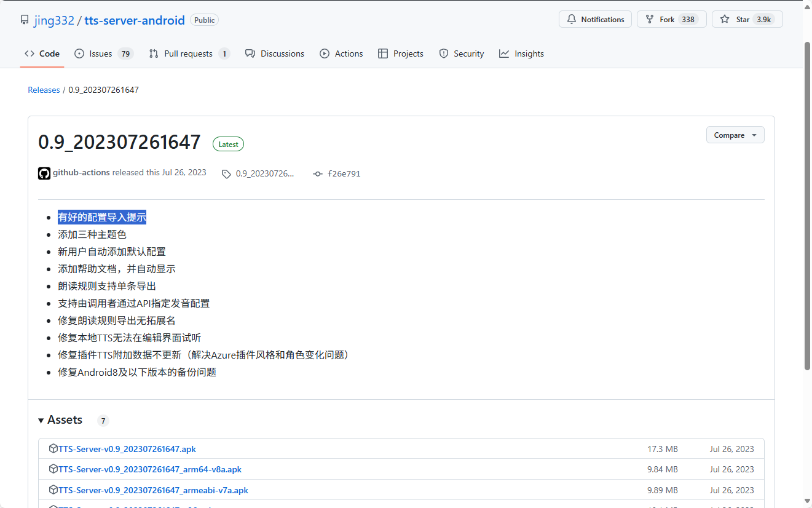Click the speech bubble icon on Discussions tab
812x508 pixels.
[x=250, y=54]
